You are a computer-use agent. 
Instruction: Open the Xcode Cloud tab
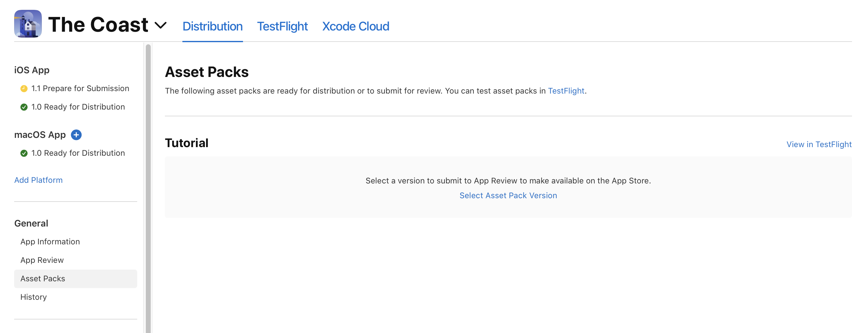point(356,26)
